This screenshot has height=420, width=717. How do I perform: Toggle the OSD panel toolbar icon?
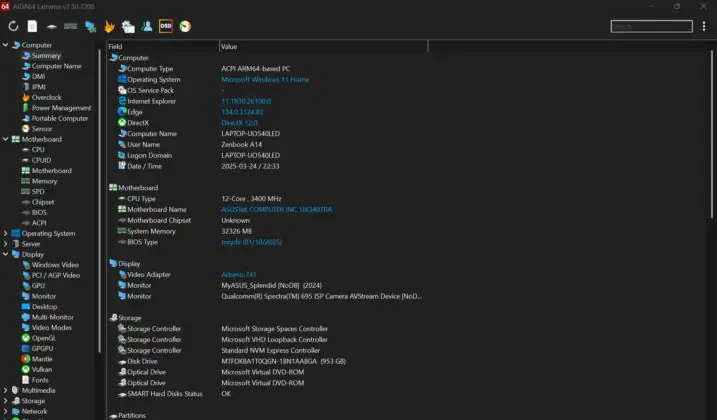(x=166, y=26)
